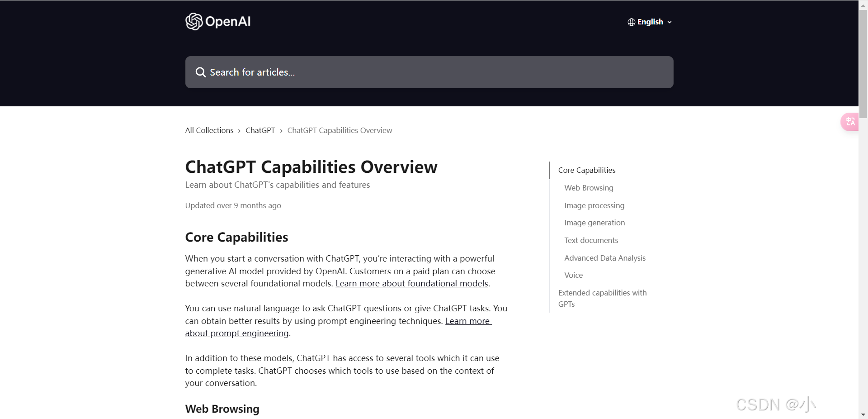Click scrollbar down arrow

tap(863, 415)
